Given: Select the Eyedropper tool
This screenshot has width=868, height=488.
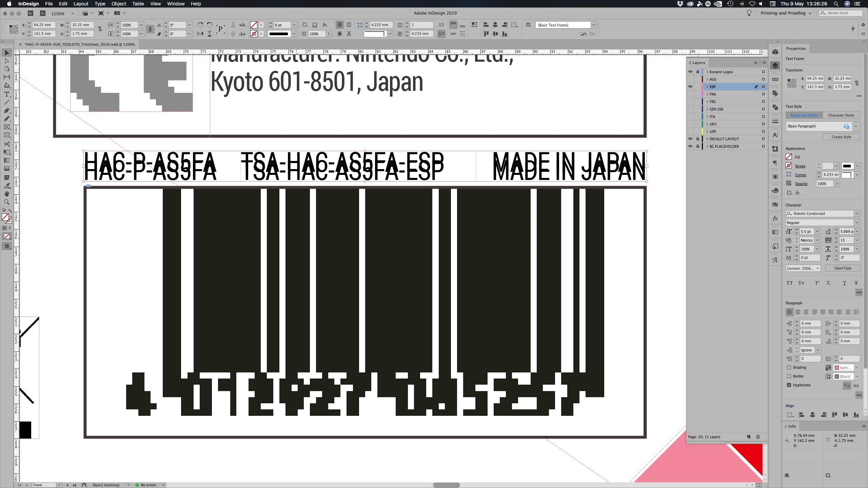Looking at the screenshot, I should coord(6,186).
